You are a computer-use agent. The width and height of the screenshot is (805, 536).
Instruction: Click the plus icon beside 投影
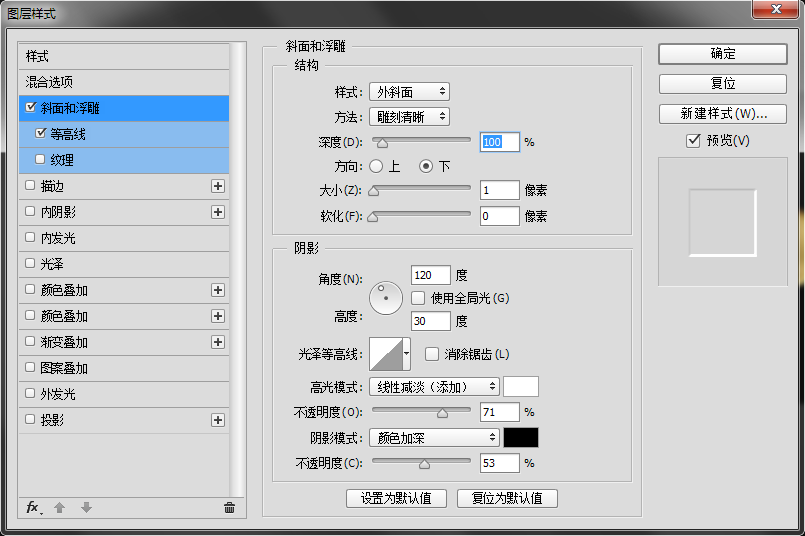pos(218,420)
